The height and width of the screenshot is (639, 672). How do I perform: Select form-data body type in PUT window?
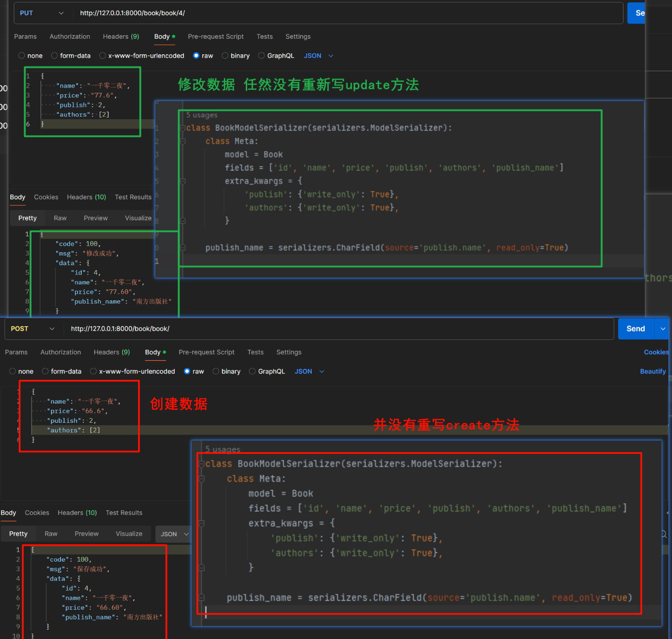(x=71, y=56)
